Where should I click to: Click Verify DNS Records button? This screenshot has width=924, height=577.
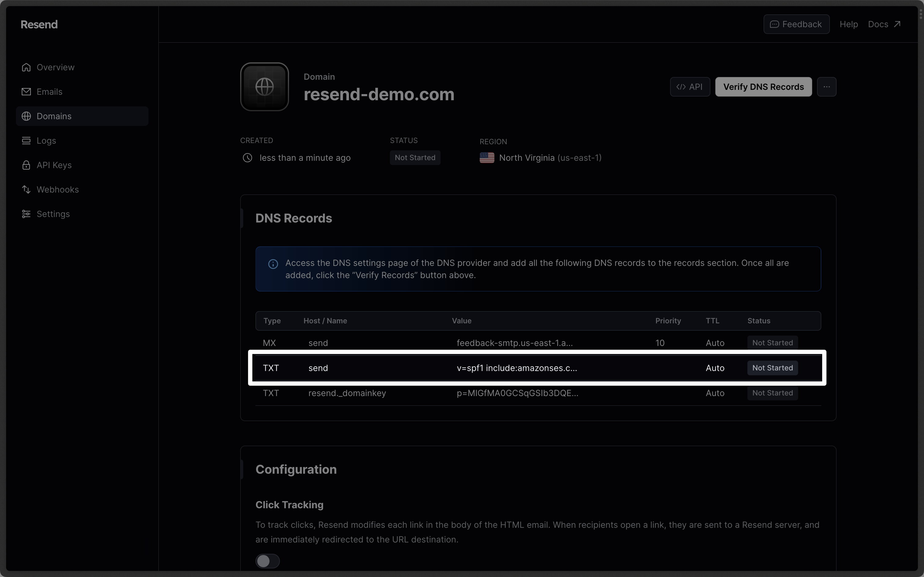point(763,86)
